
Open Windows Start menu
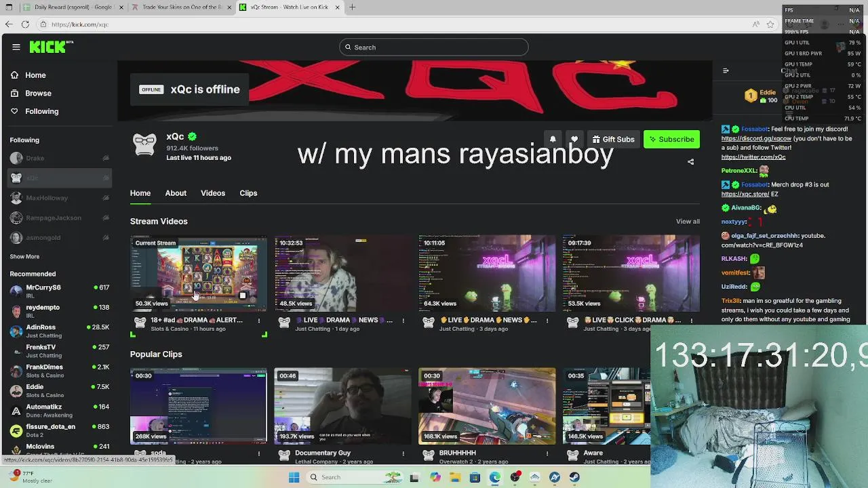pyautogui.click(x=294, y=477)
